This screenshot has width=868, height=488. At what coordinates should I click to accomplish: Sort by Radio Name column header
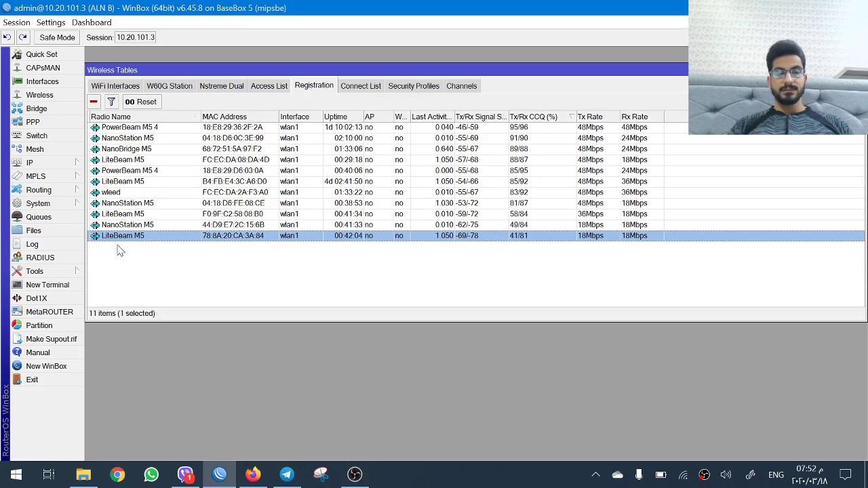144,117
